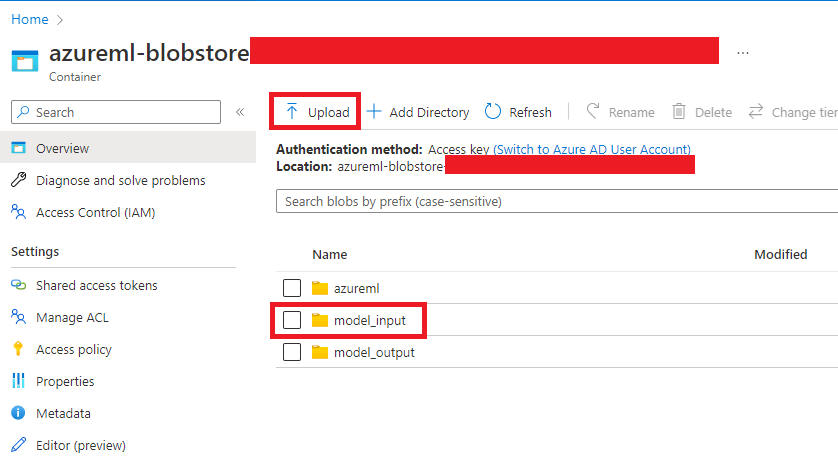Image resolution: width=838 pixels, height=463 pixels.
Task: Click the Access Control people icon
Action: point(19,212)
